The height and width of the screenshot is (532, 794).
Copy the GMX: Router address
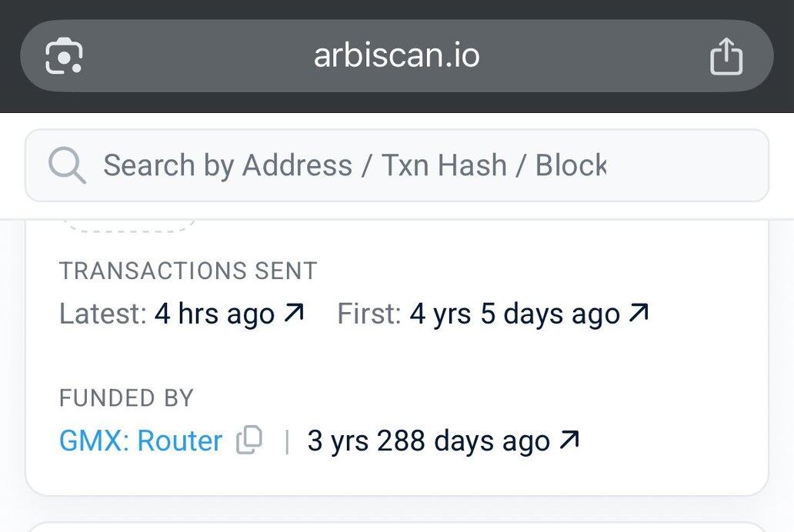(x=249, y=440)
